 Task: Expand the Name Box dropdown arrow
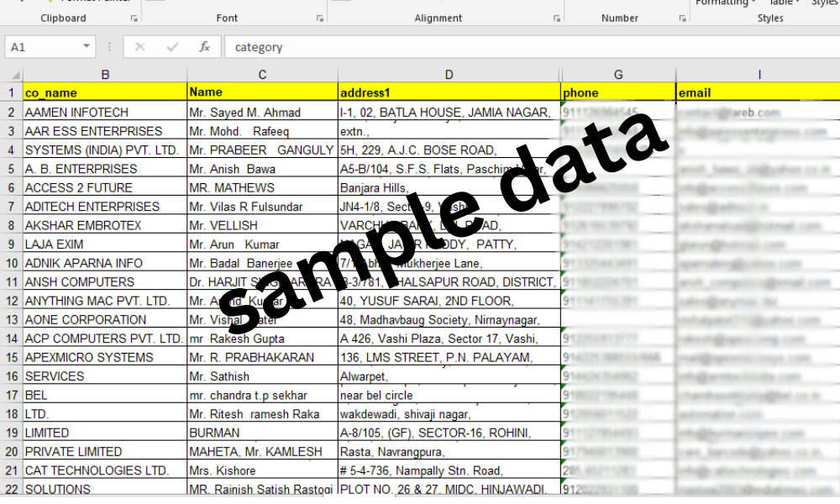(87, 46)
